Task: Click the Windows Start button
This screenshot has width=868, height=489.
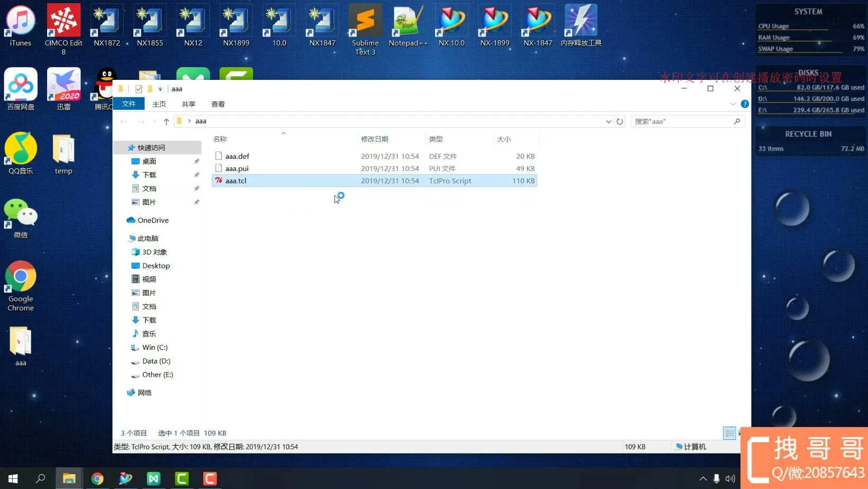Action: tap(13, 479)
